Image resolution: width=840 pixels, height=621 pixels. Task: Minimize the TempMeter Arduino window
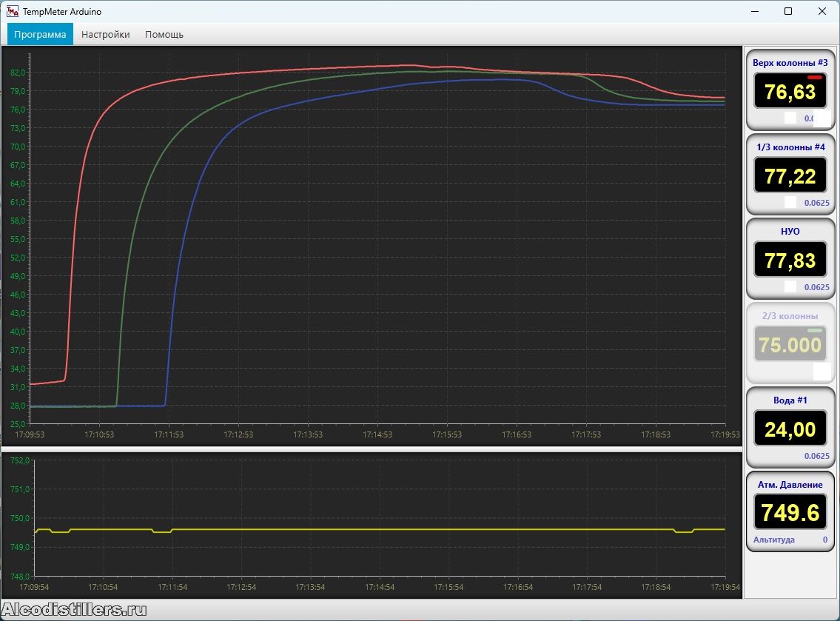tap(755, 11)
